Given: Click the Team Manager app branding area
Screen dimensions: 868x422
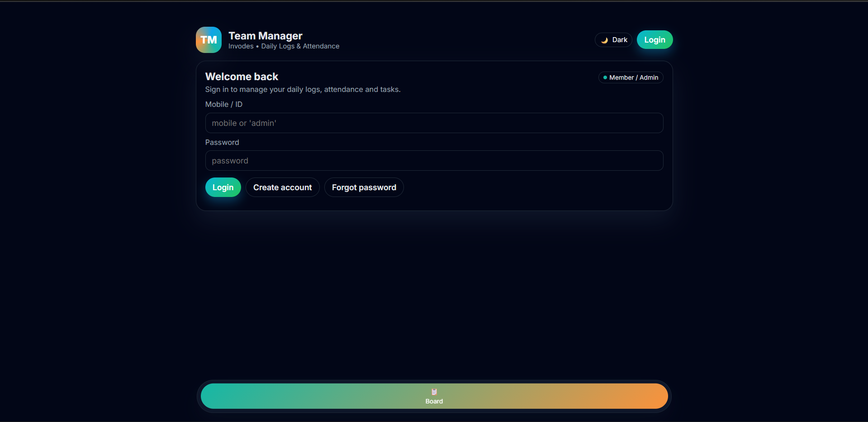Looking at the screenshot, I should point(267,40).
